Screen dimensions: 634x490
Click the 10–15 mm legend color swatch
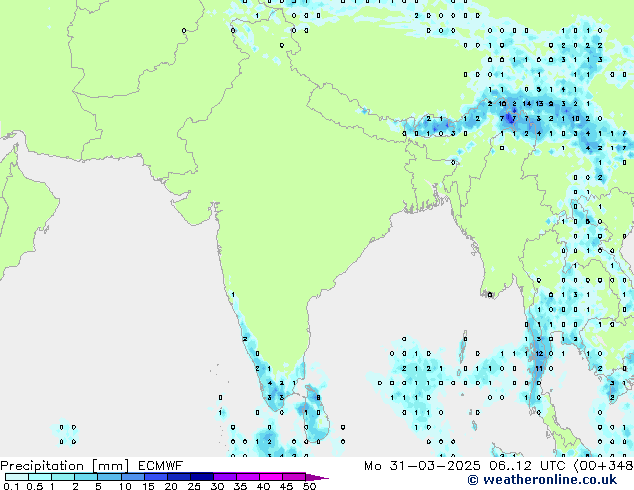pyautogui.click(x=132, y=477)
